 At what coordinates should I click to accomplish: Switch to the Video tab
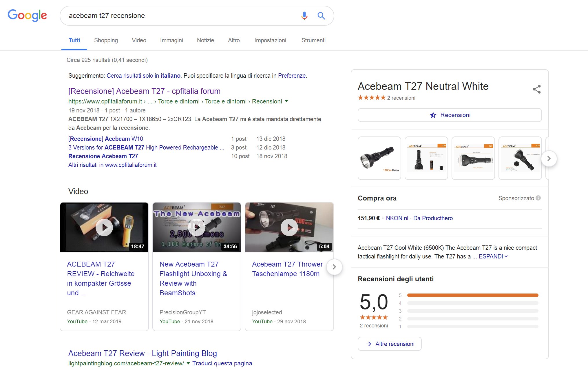pos(139,40)
